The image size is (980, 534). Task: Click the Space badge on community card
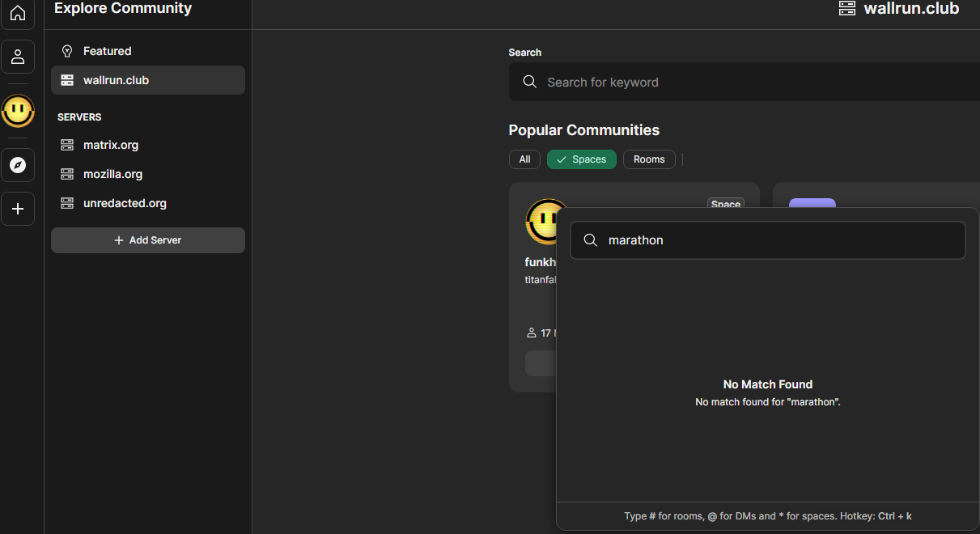pos(726,204)
